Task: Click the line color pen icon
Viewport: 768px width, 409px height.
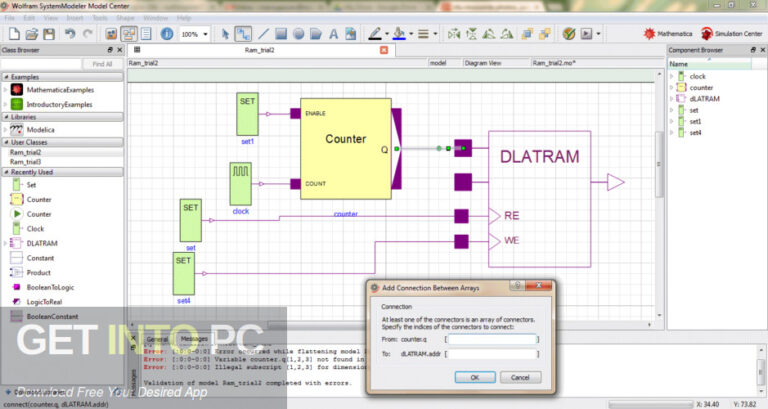Action: point(375,34)
